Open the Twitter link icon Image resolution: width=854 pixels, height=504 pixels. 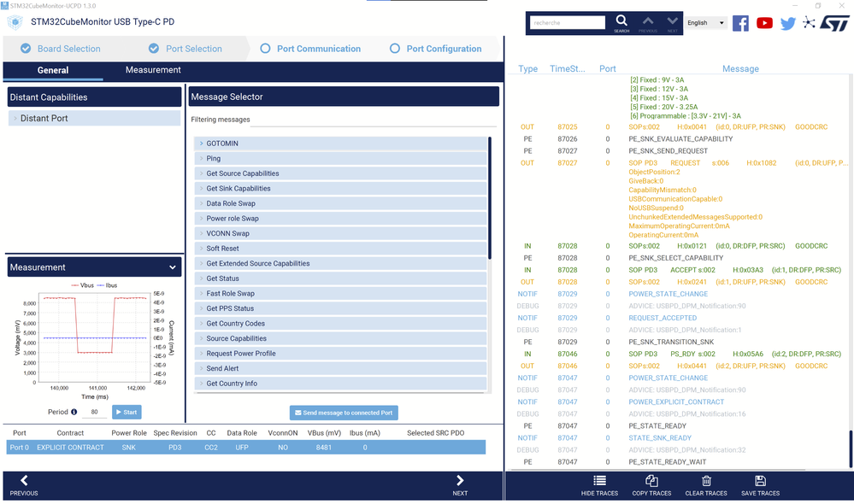coord(787,23)
